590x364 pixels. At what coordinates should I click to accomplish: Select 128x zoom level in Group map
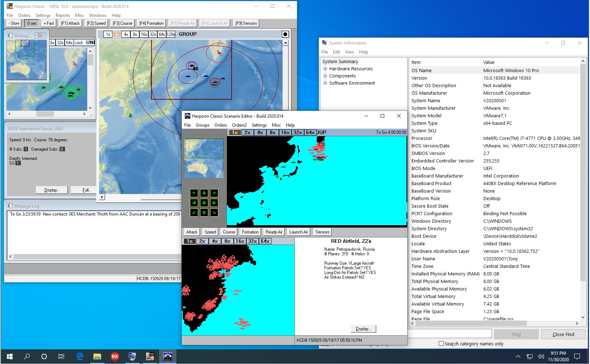pyautogui.click(x=171, y=34)
